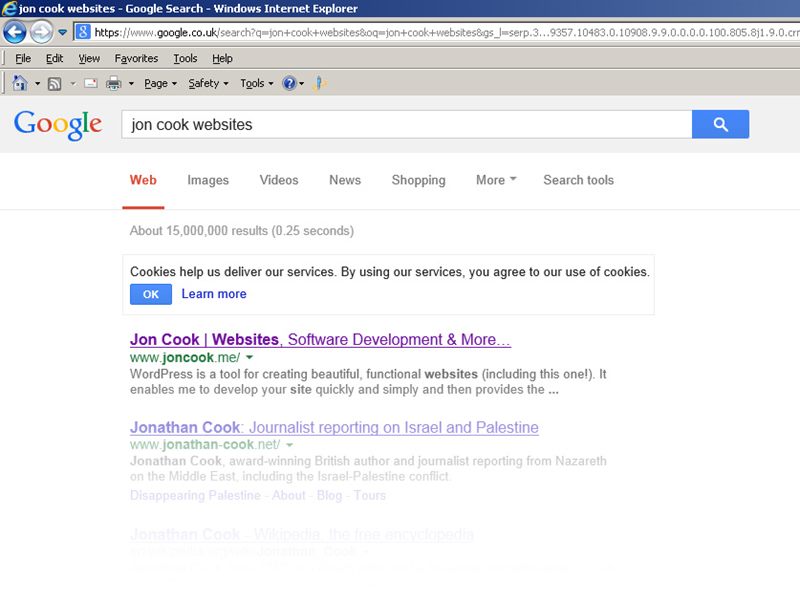Open the Blog sitelink
This screenshot has height=601, width=800.
point(329,495)
